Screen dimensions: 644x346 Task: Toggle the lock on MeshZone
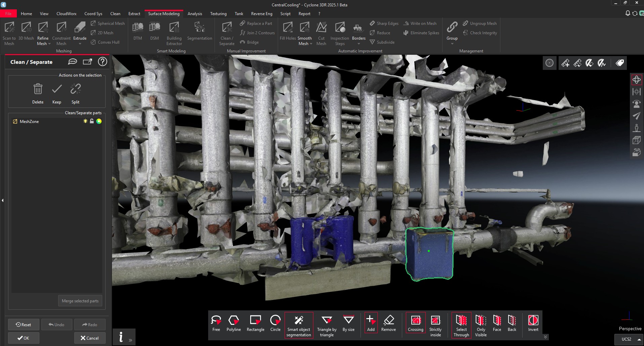92,121
